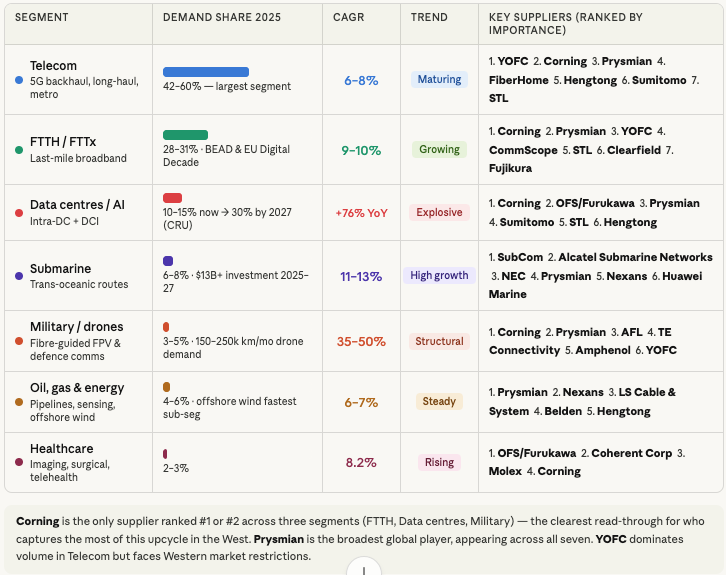Click 'Trans-oceanic routes' subtitle
Image resolution: width=726 pixels, height=575 pixels.
point(79,284)
